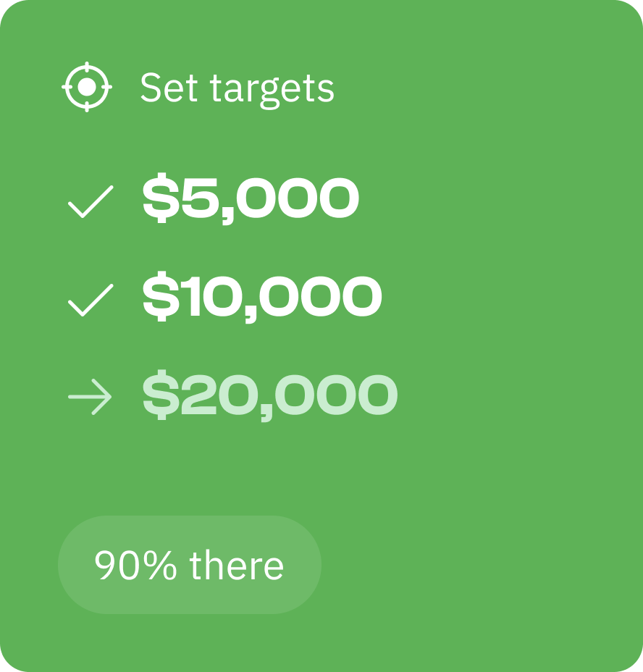Open the Set targets heading
Screen dimensions: 643x672
pyautogui.click(x=237, y=89)
